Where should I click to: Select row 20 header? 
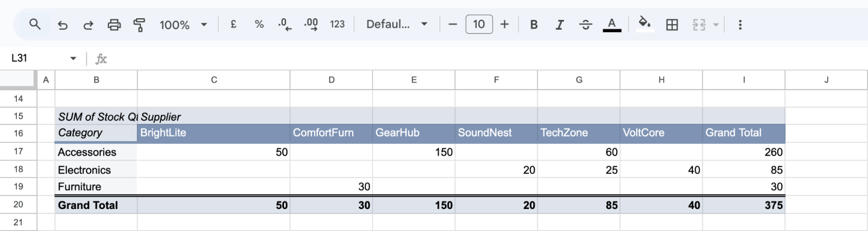18,205
